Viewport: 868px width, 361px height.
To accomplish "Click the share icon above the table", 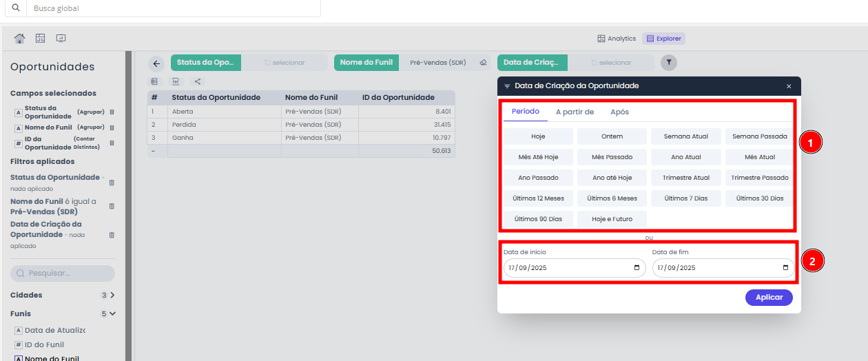I will (198, 81).
